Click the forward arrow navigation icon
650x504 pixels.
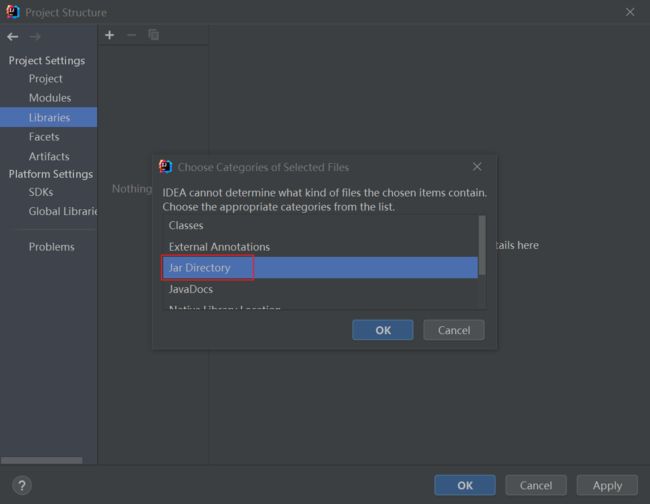click(35, 37)
